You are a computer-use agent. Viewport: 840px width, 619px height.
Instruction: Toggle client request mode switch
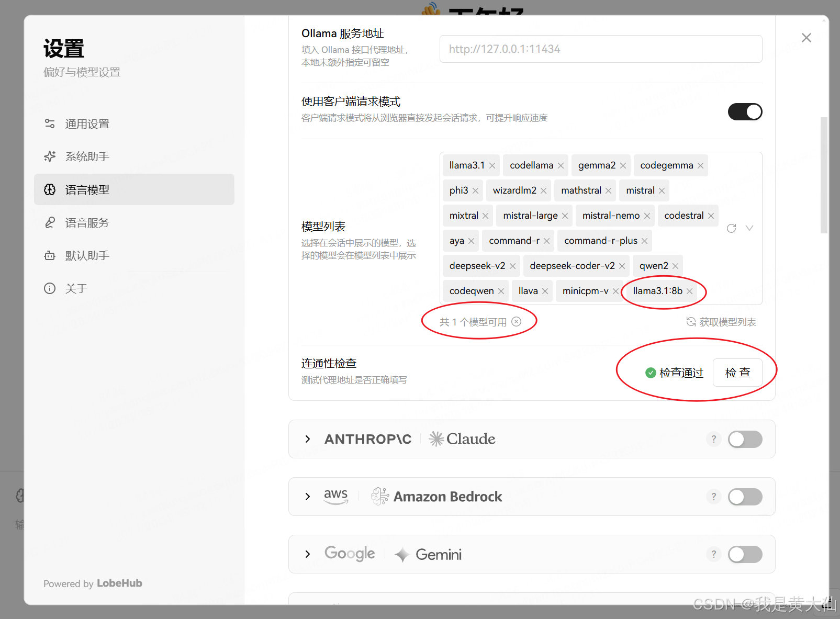tap(745, 111)
